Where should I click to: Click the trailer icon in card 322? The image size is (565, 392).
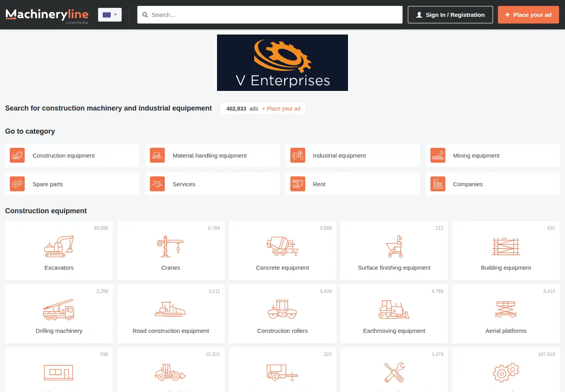click(282, 372)
